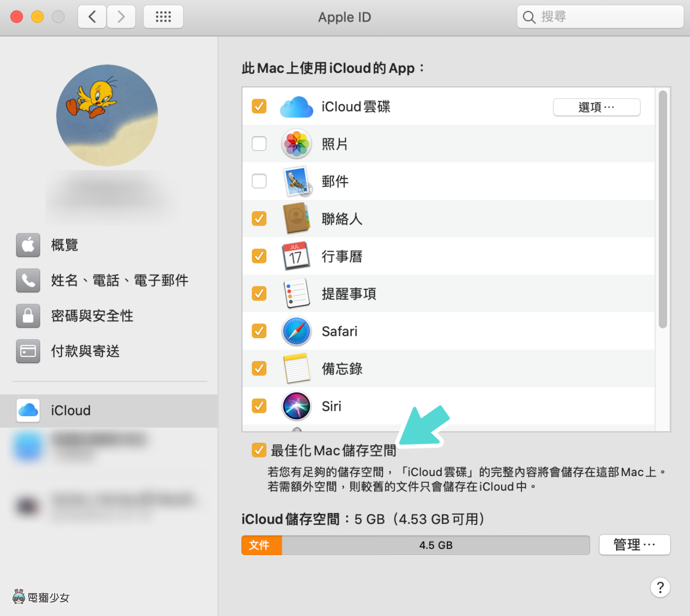Click the orange 文件 storage segment
Image resolution: width=690 pixels, height=616 pixels.
[x=262, y=545]
